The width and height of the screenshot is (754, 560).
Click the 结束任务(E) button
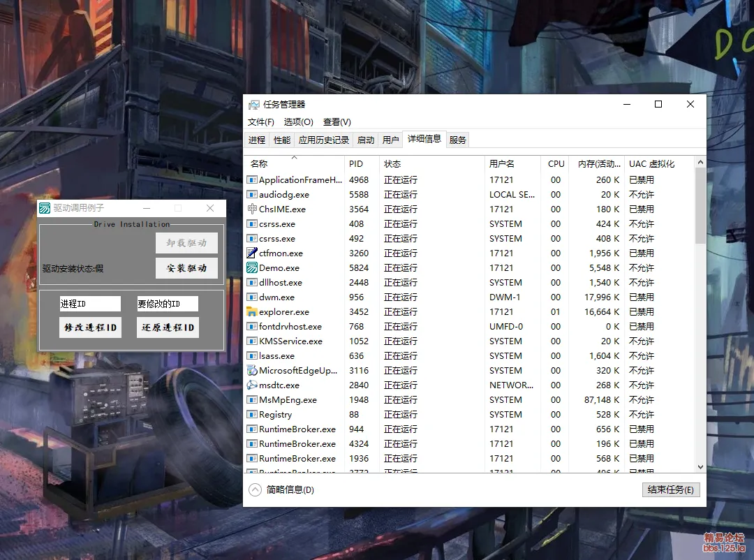coord(670,490)
